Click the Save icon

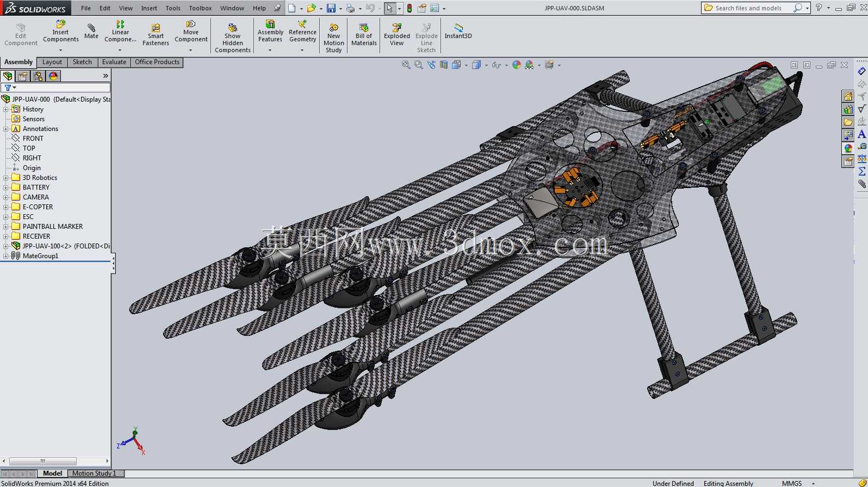point(331,8)
